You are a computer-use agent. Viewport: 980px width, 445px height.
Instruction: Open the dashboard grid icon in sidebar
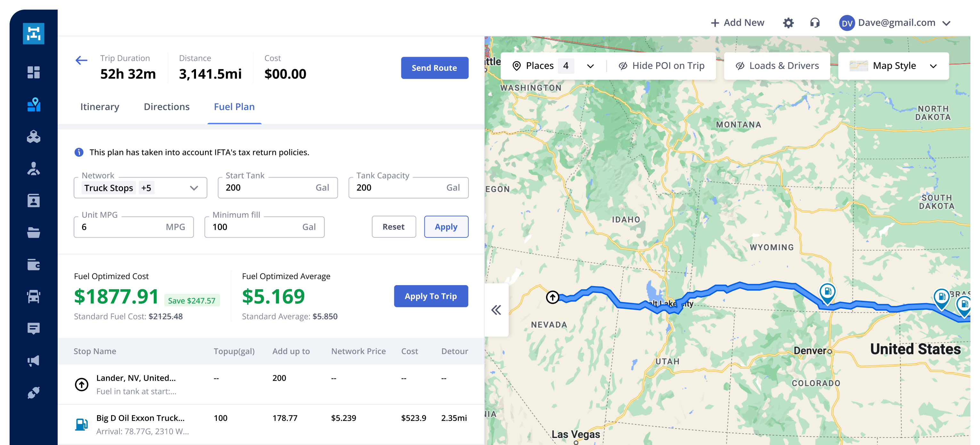[x=34, y=72]
